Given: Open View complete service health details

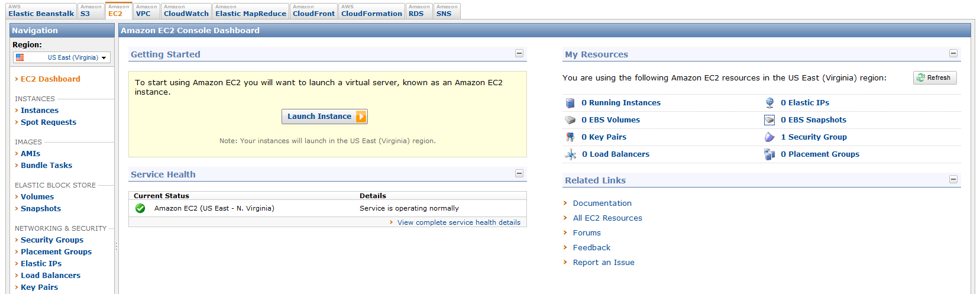Looking at the screenshot, I should (x=458, y=222).
